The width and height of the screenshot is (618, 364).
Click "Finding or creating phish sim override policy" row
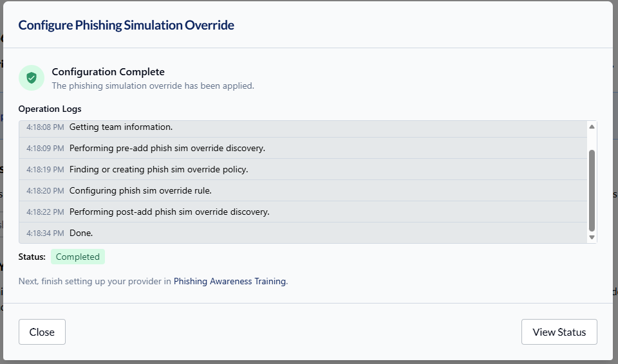coord(158,169)
